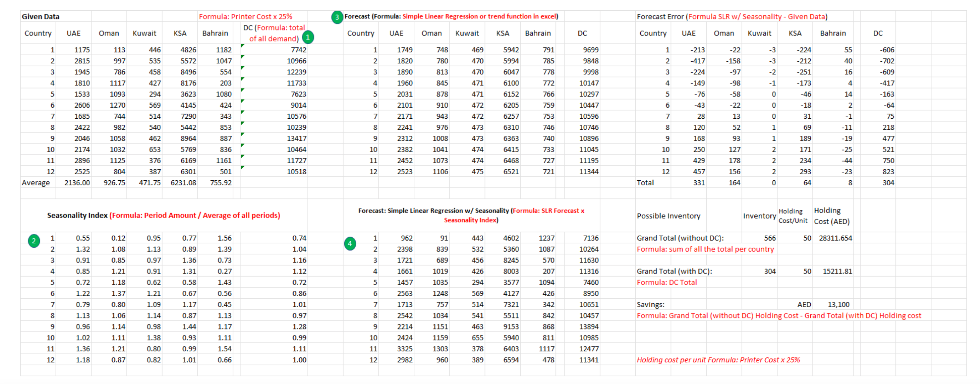Select Holding Cost value 28311.654
980x384 pixels.
(x=833, y=238)
